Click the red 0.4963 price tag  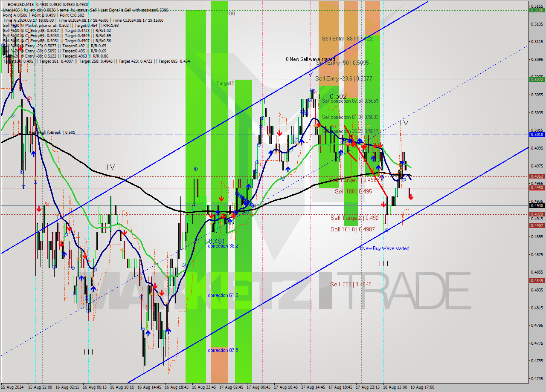(x=537, y=176)
